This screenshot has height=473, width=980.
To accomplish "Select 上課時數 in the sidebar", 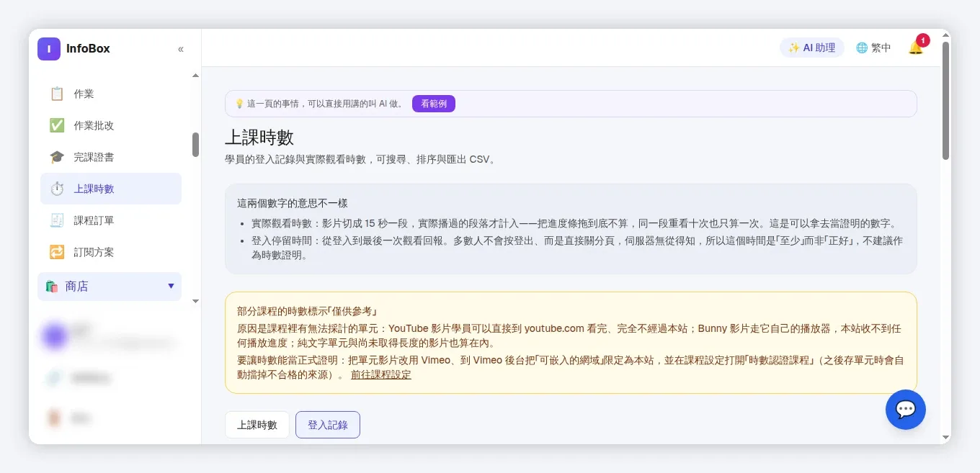I will (111, 189).
